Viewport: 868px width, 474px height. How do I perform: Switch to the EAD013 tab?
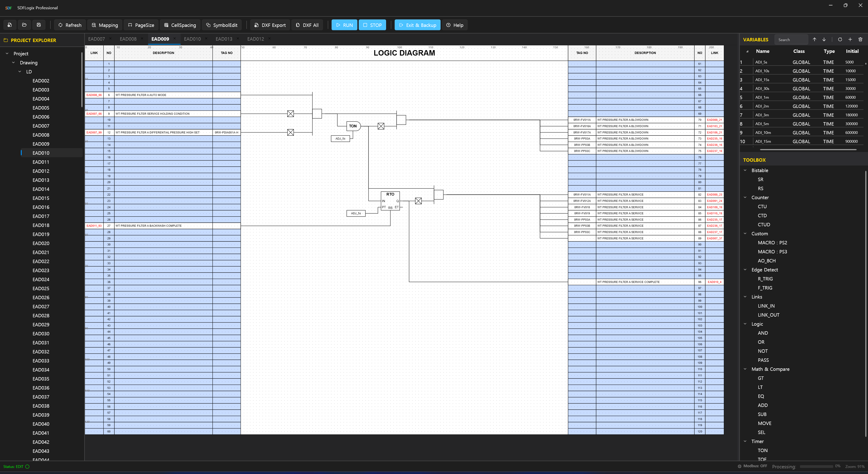[x=224, y=39]
